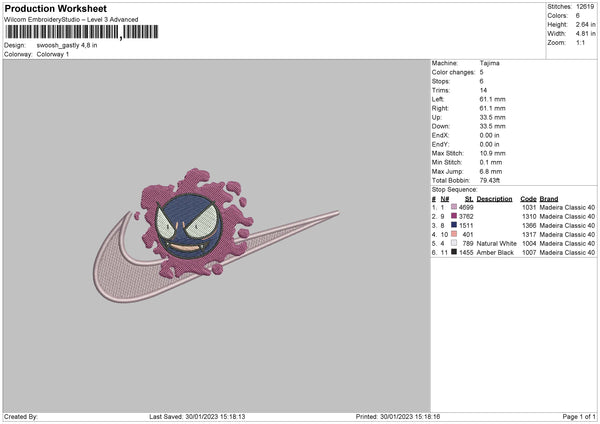Click the navy blue swatch for code 1366
This screenshot has width=600, height=424.
(x=454, y=225)
